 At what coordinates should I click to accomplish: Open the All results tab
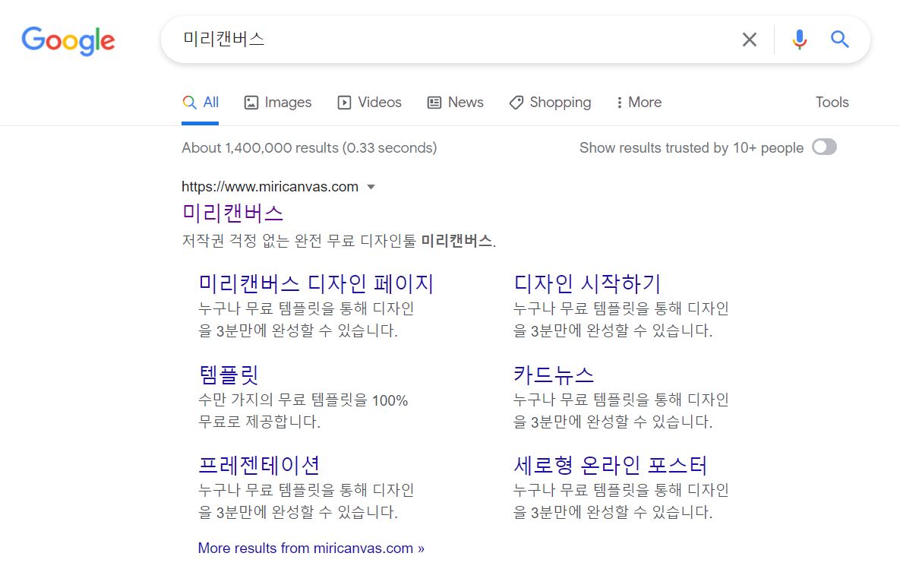[201, 103]
